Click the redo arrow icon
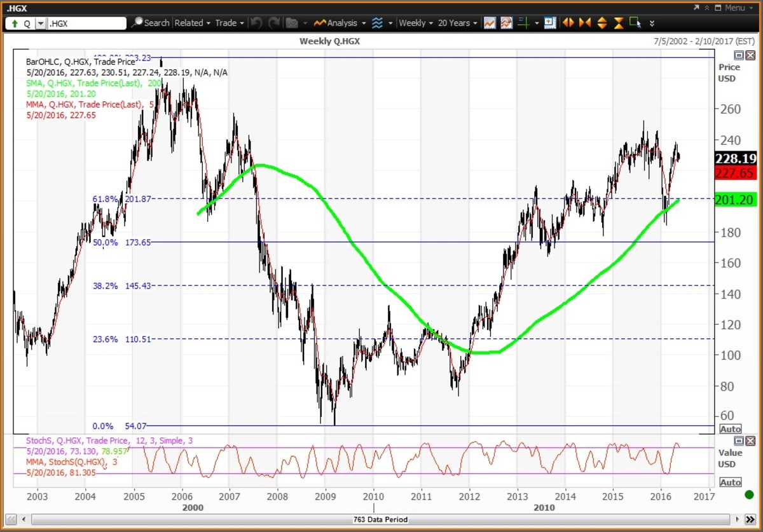The width and height of the screenshot is (763, 532). [x=274, y=23]
